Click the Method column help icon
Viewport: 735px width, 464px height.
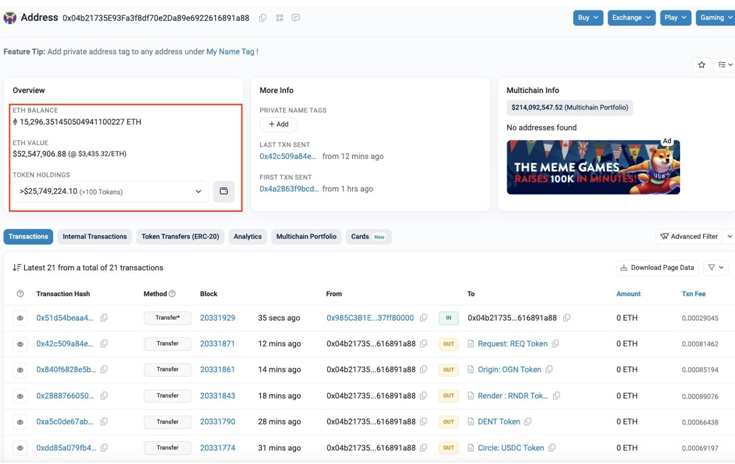(172, 294)
